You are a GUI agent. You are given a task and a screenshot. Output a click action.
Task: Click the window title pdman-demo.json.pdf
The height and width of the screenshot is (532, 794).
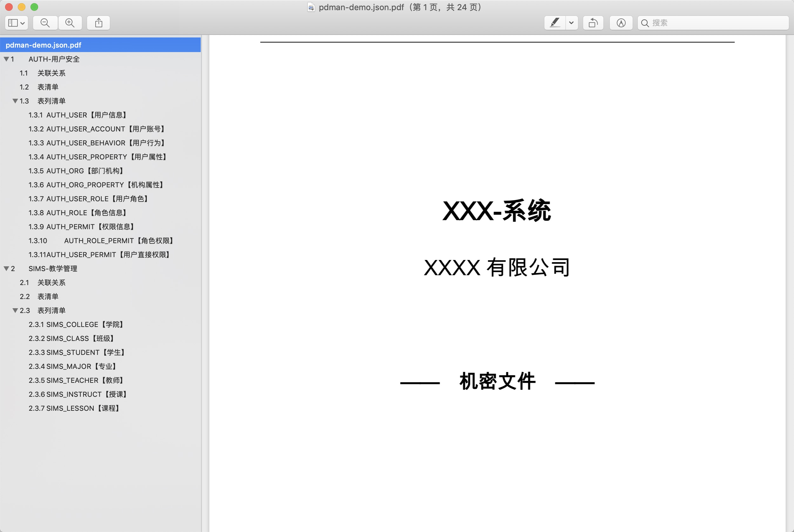pos(361,7)
